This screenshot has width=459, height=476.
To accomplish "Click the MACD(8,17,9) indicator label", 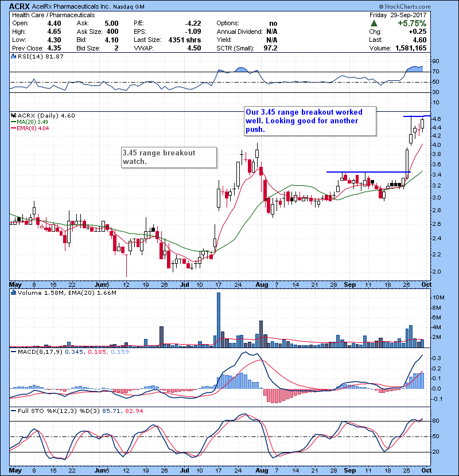I will [40, 352].
